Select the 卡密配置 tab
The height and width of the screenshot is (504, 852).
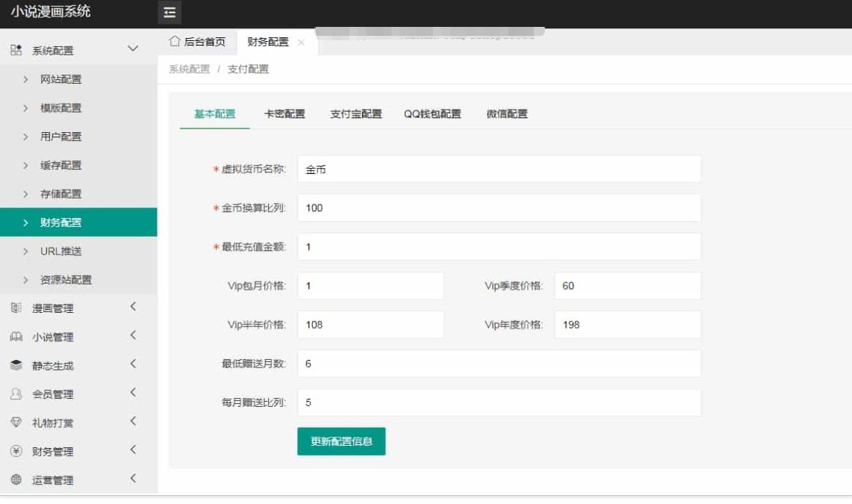click(x=284, y=114)
